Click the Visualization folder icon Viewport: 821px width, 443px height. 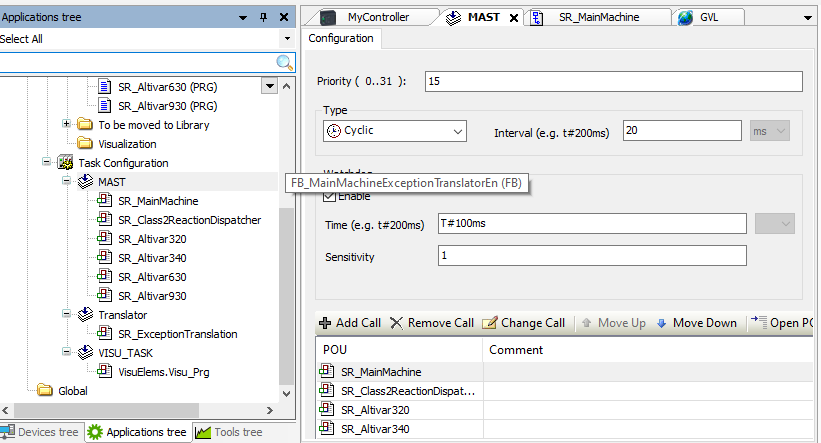point(85,144)
